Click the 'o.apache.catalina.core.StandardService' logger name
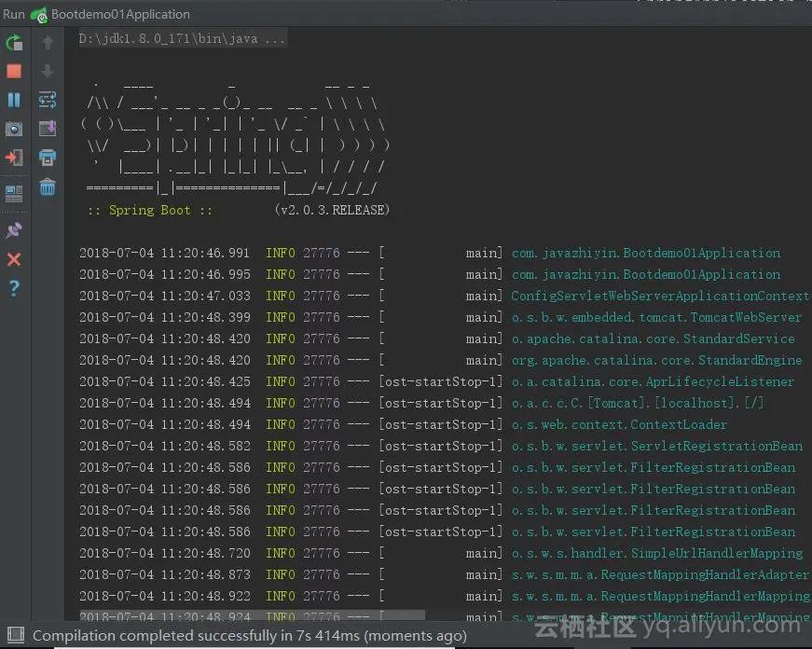 pyautogui.click(x=653, y=338)
